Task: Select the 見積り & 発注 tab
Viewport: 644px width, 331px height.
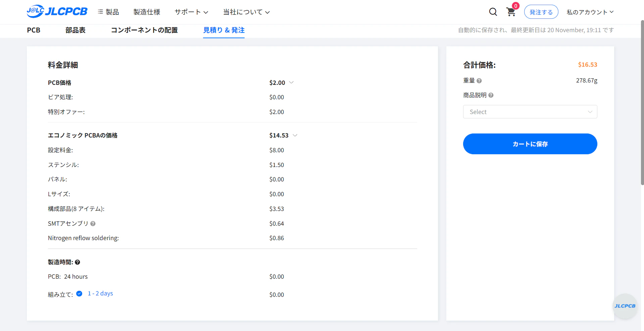Action: (224, 30)
